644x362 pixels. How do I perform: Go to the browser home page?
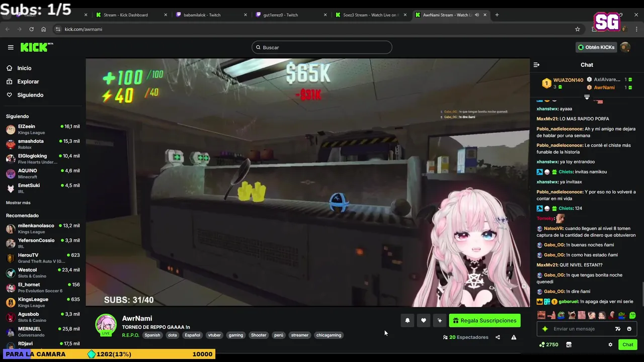pos(43,29)
